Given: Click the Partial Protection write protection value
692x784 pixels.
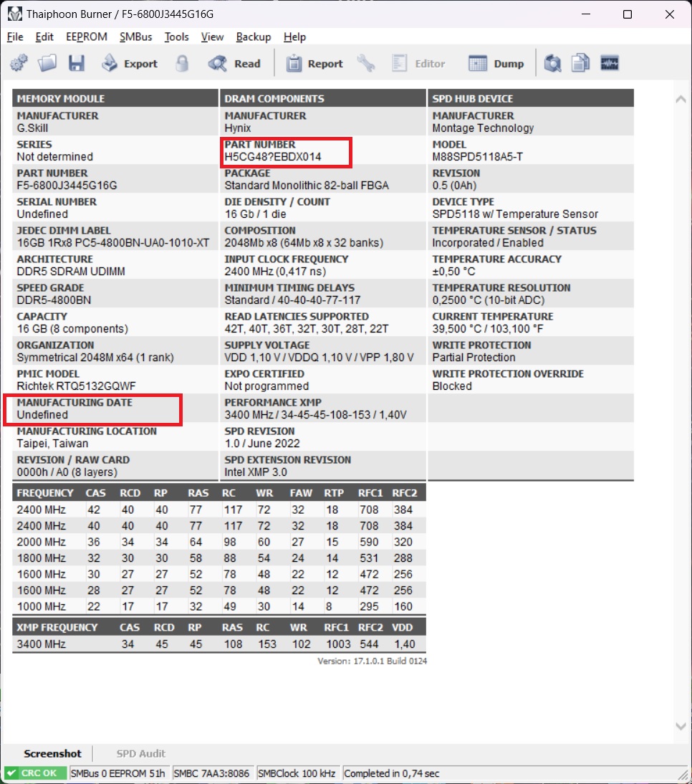Looking at the screenshot, I should pyautogui.click(x=474, y=358).
